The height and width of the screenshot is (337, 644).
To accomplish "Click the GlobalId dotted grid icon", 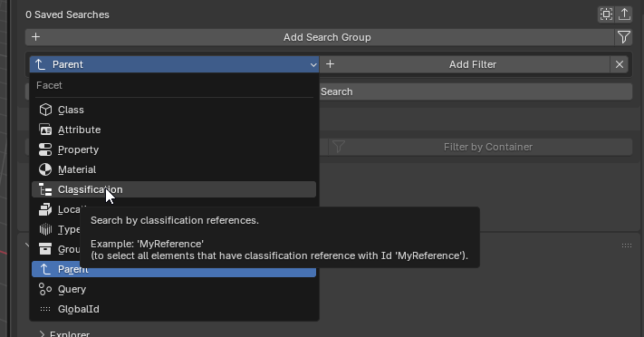I will point(45,309).
